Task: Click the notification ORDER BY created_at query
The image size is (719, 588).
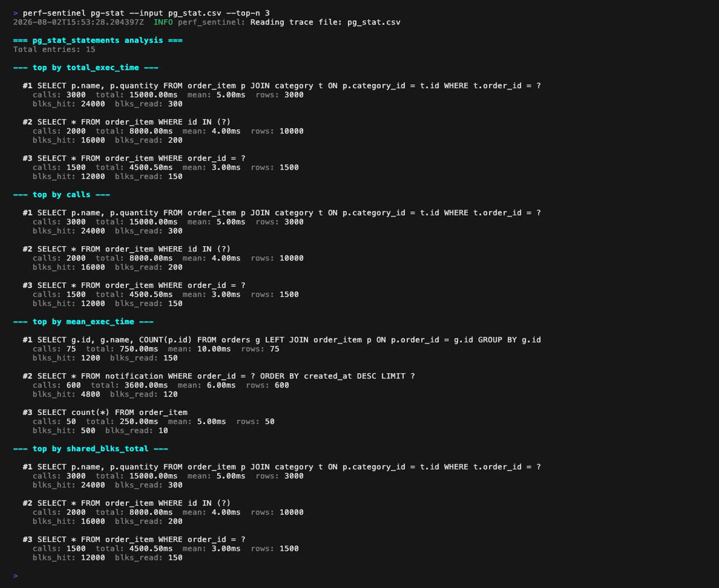Action: point(219,376)
